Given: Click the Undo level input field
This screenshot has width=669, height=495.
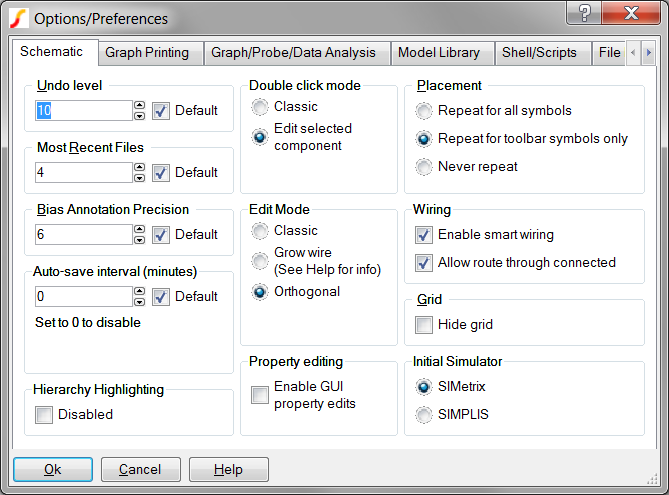Looking at the screenshot, I should click(83, 110).
